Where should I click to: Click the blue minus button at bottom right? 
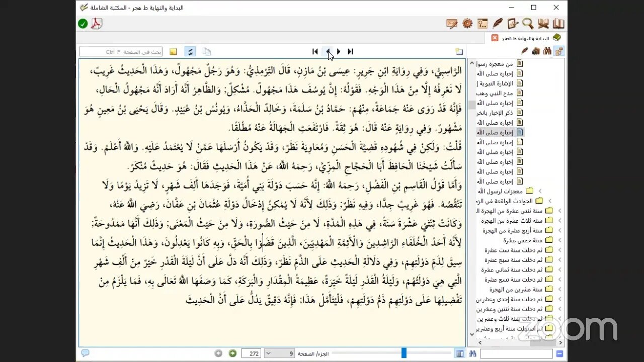(x=560, y=354)
